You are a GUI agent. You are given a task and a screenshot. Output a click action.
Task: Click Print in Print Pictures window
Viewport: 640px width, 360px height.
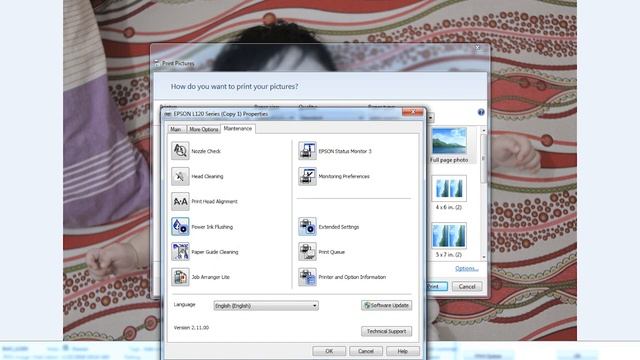(436, 287)
